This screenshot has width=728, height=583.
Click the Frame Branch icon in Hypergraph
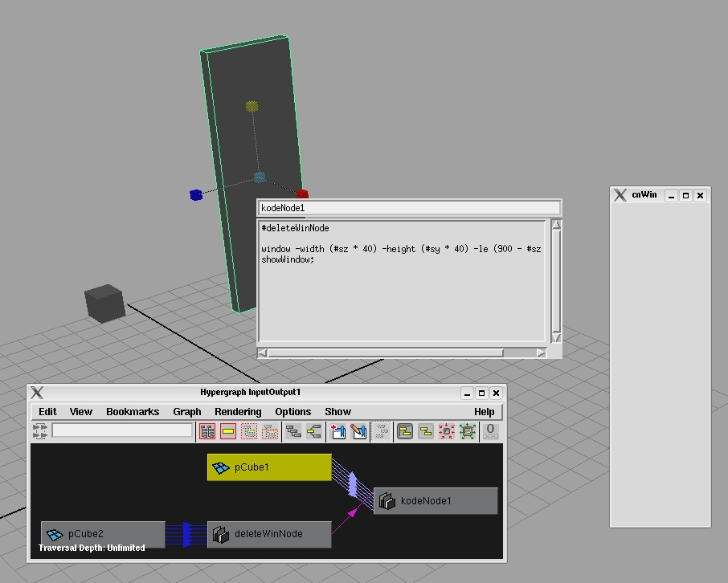click(270, 432)
